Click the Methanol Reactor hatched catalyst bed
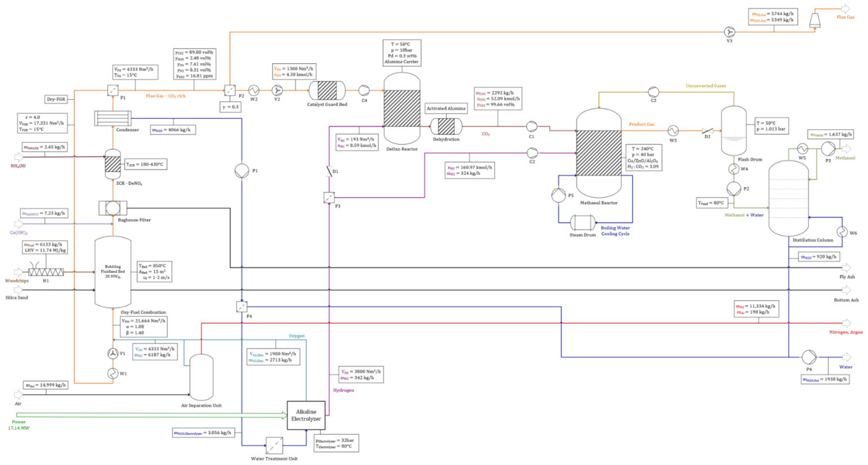Screen dimensions: 868x465 (x=599, y=153)
